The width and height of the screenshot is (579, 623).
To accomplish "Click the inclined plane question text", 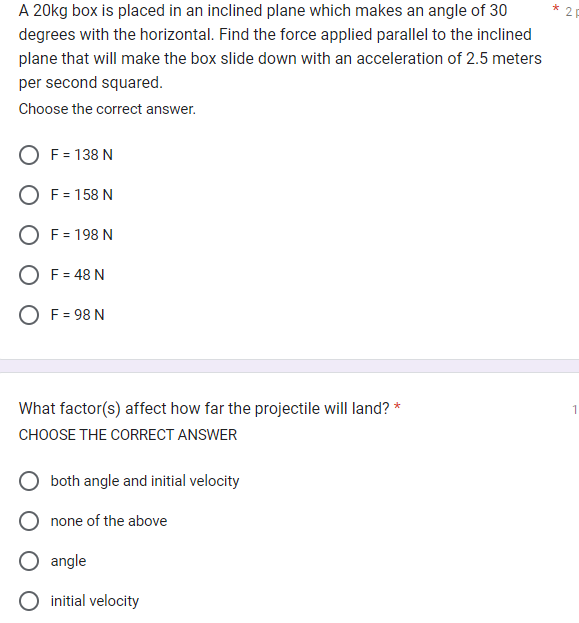I will [x=280, y=46].
